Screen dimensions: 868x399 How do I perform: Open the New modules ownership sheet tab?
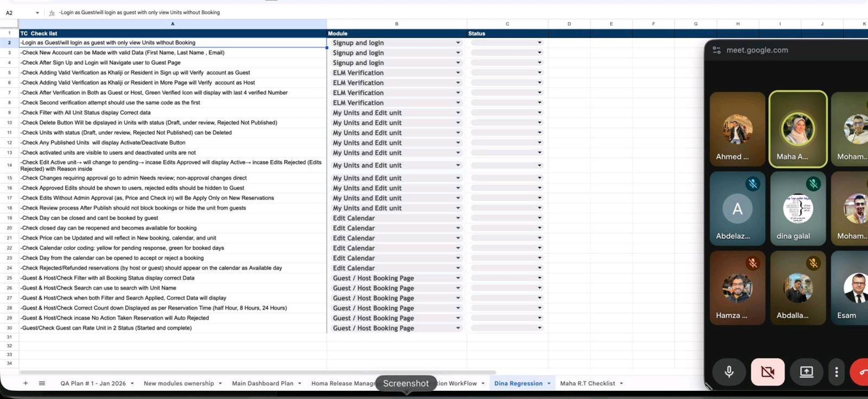tap(179, 383)
